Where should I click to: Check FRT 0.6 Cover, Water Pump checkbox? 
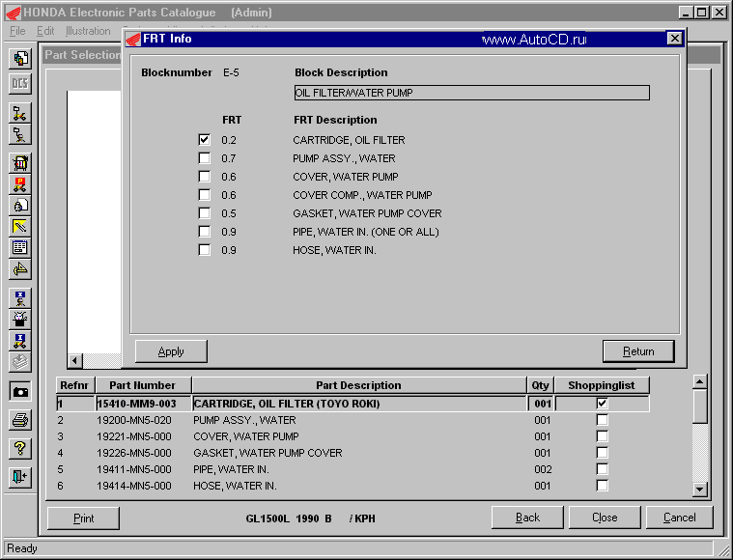point(205,177)
